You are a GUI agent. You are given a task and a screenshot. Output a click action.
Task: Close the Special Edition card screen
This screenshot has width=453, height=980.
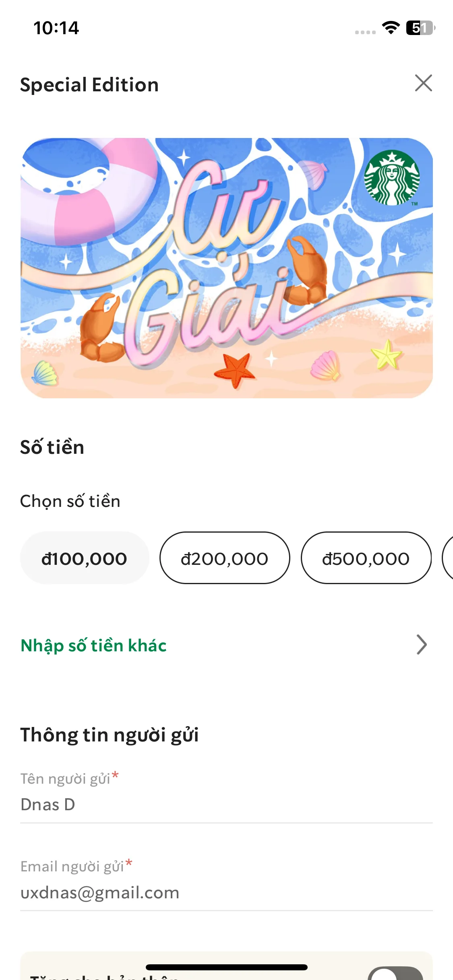coord(423,83)
